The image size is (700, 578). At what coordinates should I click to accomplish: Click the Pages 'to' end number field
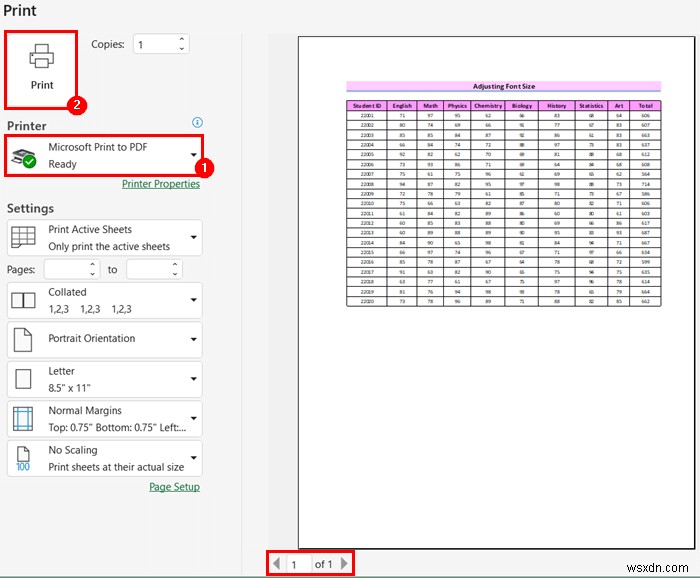tap(149, 269)
